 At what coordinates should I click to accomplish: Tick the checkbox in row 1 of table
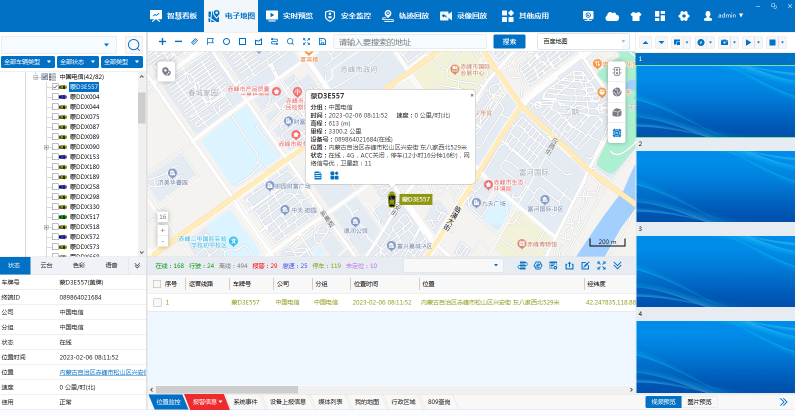point(156,301)
